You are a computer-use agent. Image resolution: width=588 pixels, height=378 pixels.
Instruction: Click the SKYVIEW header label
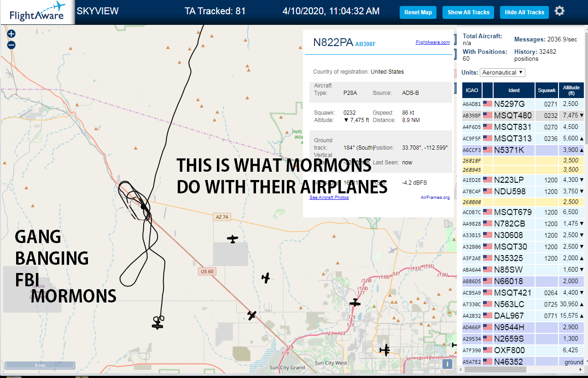[x=98, y=11]
